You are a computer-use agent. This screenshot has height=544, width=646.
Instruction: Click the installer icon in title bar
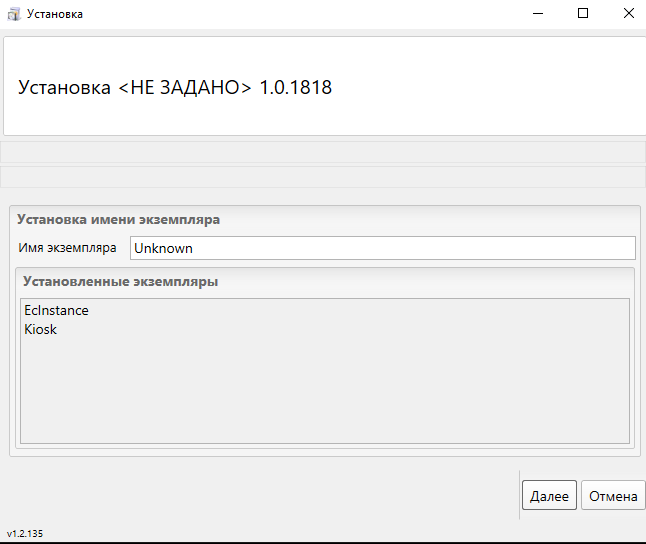(x=14, y=14)
